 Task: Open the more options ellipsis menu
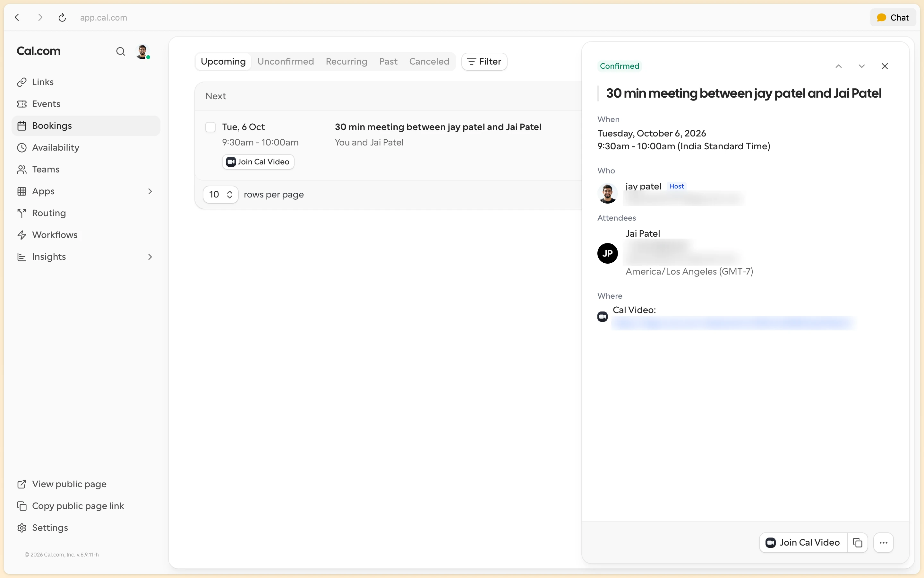(884, 542)
